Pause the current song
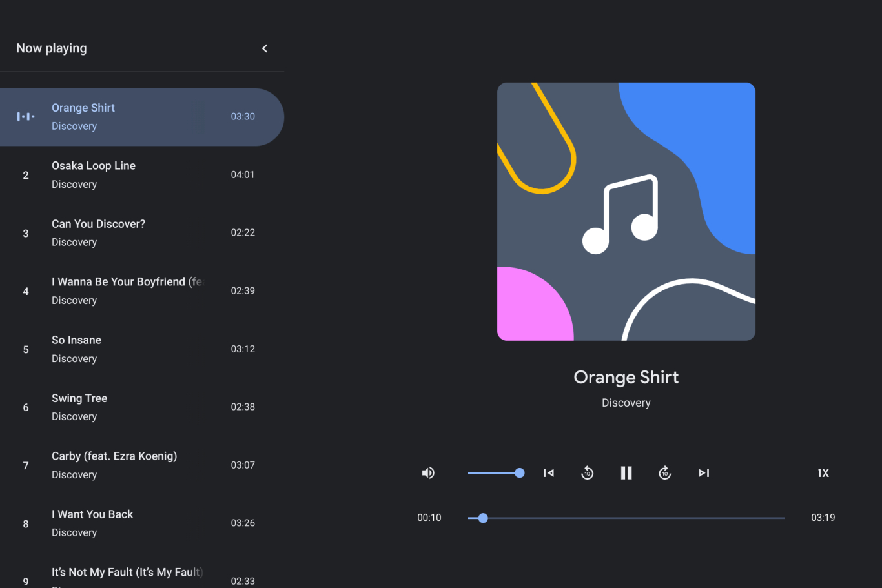 [x=626, y=473]
